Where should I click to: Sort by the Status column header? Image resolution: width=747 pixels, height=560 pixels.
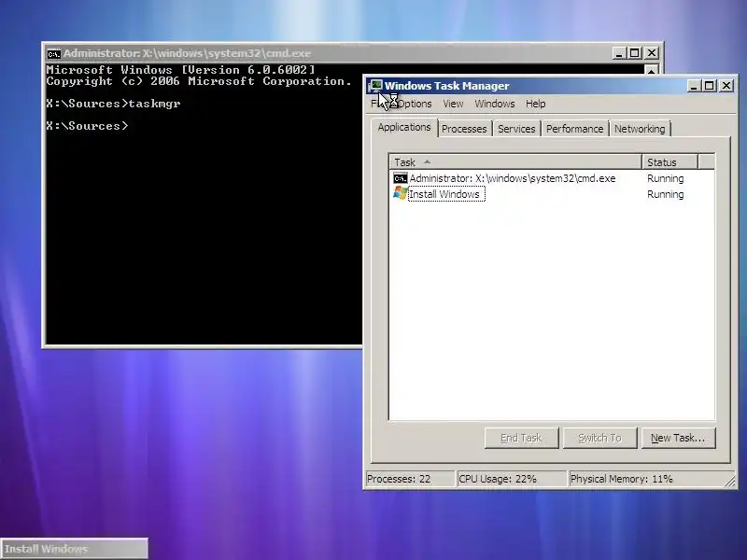tap(669, 162)
